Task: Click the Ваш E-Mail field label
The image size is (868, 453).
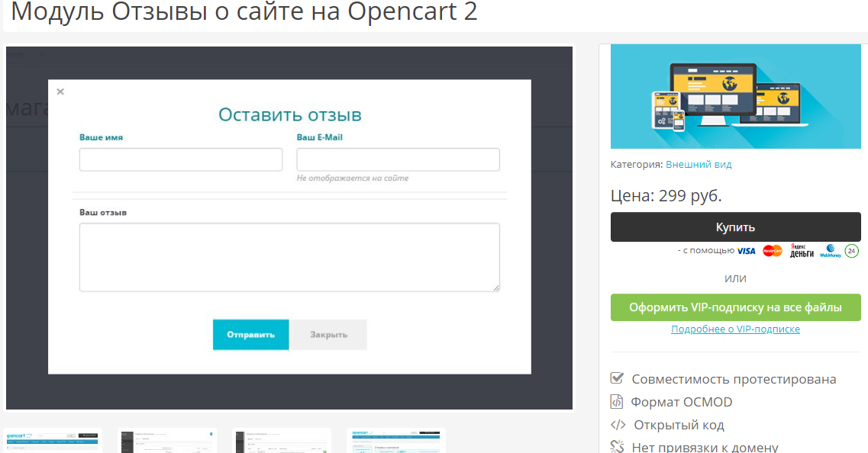Action: point(319,137)
